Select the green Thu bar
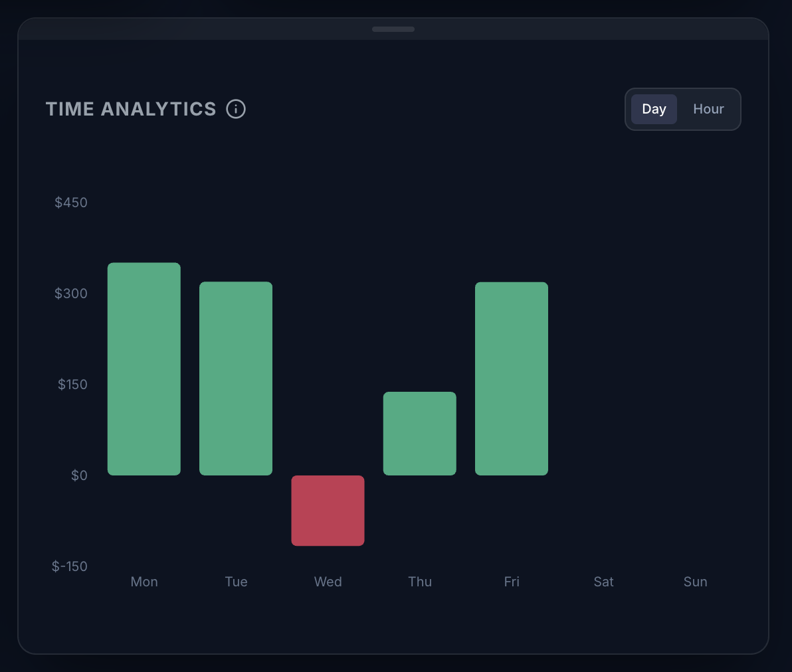 pyautogui.click(x=420, y=433)
